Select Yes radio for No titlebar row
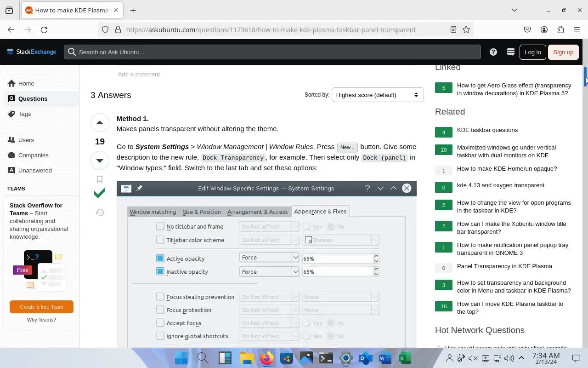Screen dimensions: 588x368 tap(306, 226)
